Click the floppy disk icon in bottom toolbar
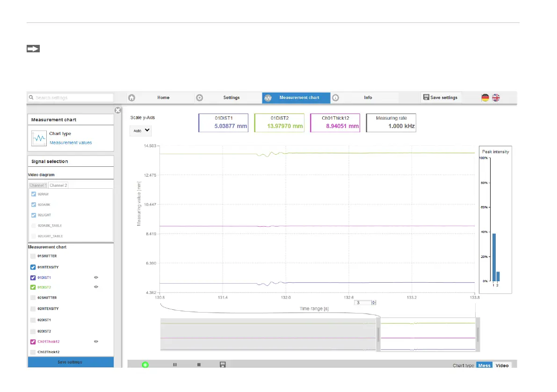557x392 pixels. pyautogui.click(x=223, y=365)
